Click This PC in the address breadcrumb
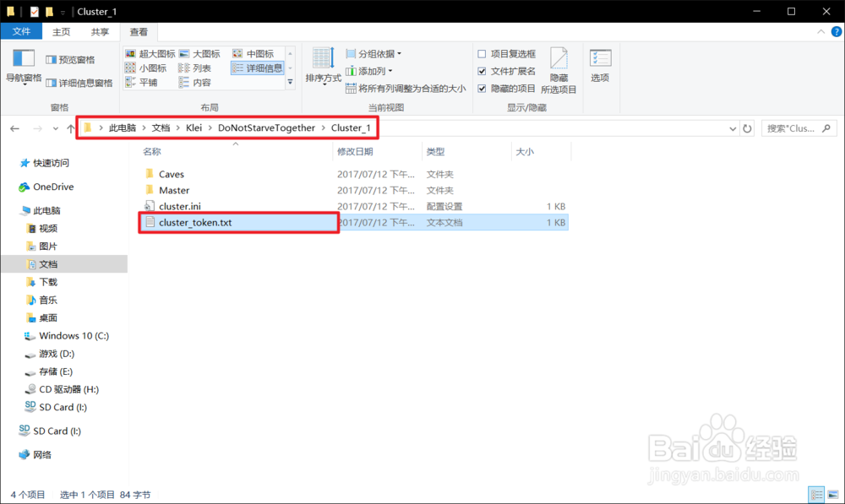Viewport: 845px width, 504px height. (123, 128)
